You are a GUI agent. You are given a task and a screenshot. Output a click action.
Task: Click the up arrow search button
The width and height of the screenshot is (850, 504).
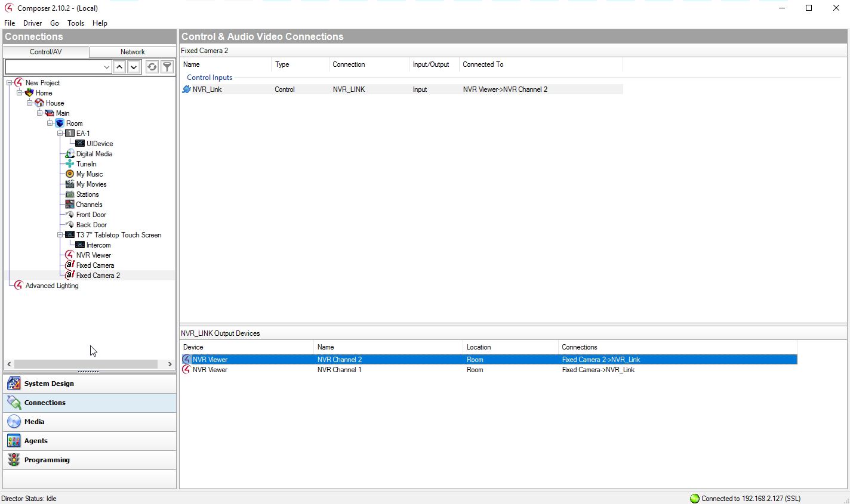119,67
